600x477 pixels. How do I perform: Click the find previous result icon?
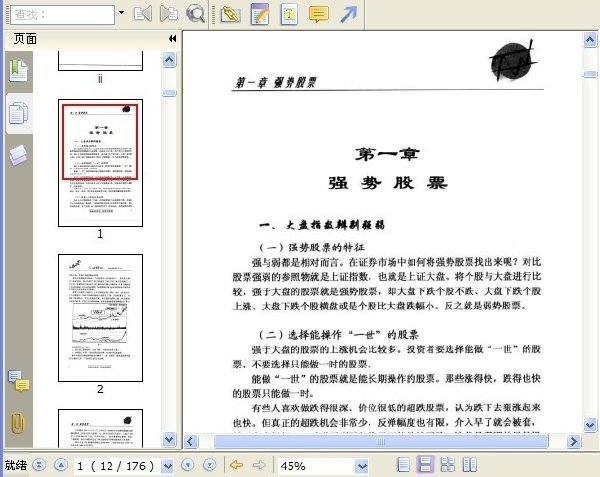tap(143, 14)
